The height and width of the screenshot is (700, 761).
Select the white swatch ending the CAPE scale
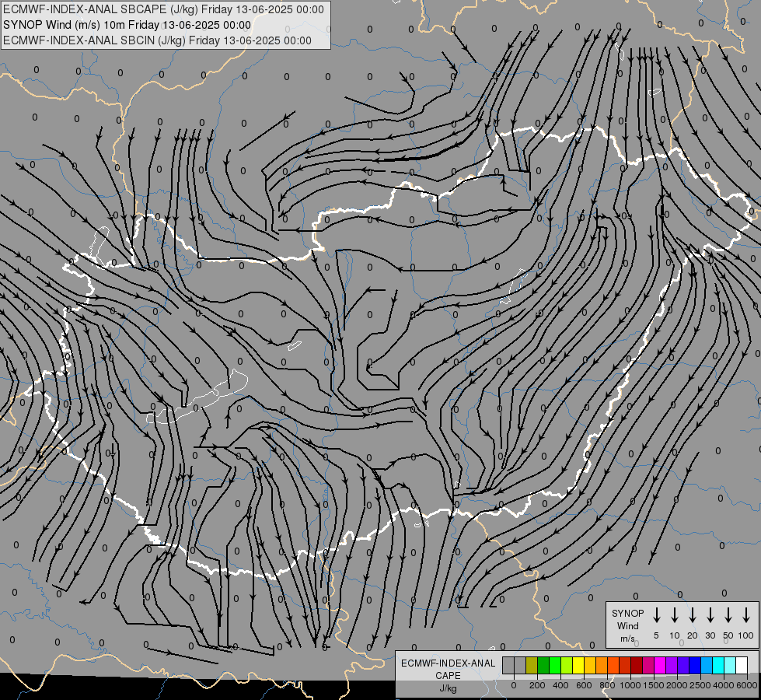tap(742, 666)
